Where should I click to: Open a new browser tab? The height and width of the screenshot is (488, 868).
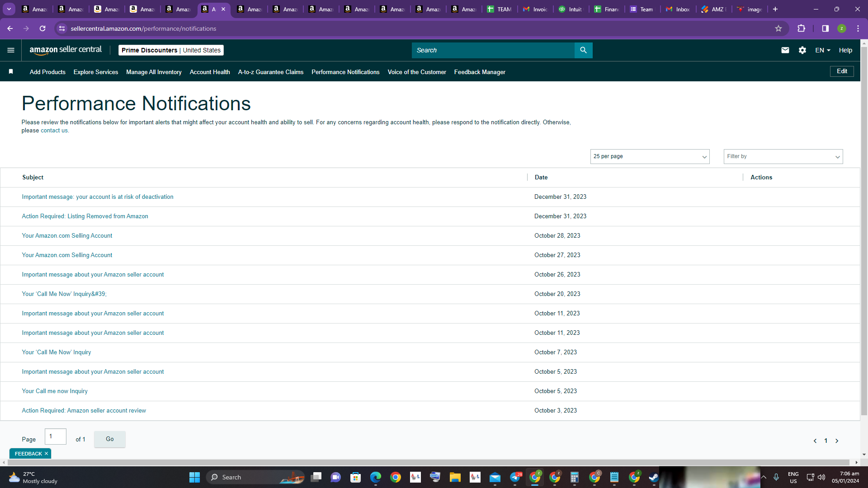(775, 9)
